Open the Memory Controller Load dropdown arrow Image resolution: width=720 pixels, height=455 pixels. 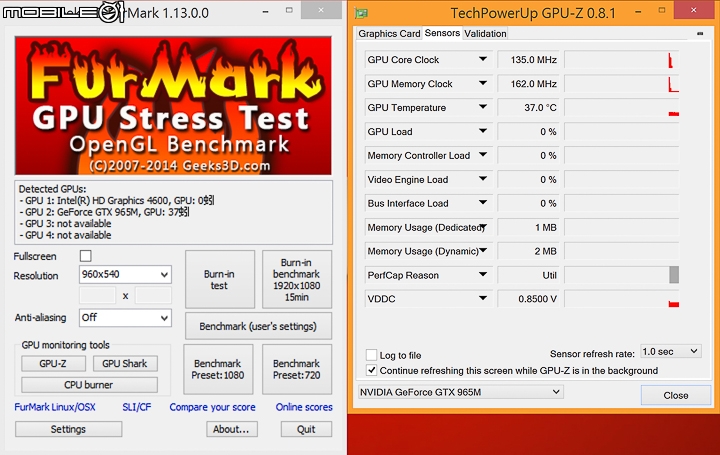(483, 155)
